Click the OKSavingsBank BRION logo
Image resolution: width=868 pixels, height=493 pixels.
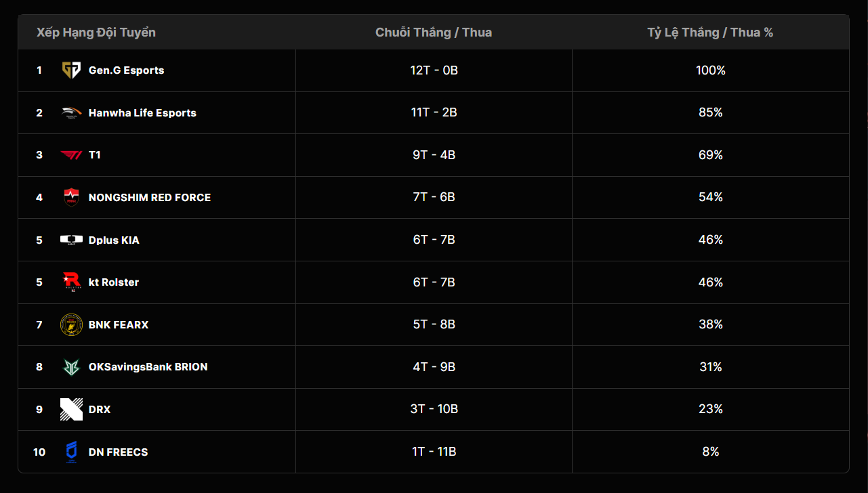click(71, 367)
